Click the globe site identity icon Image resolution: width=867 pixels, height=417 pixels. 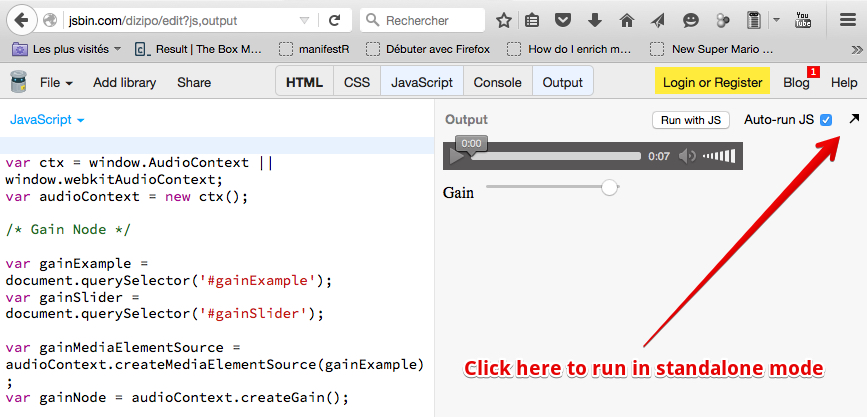50,20
